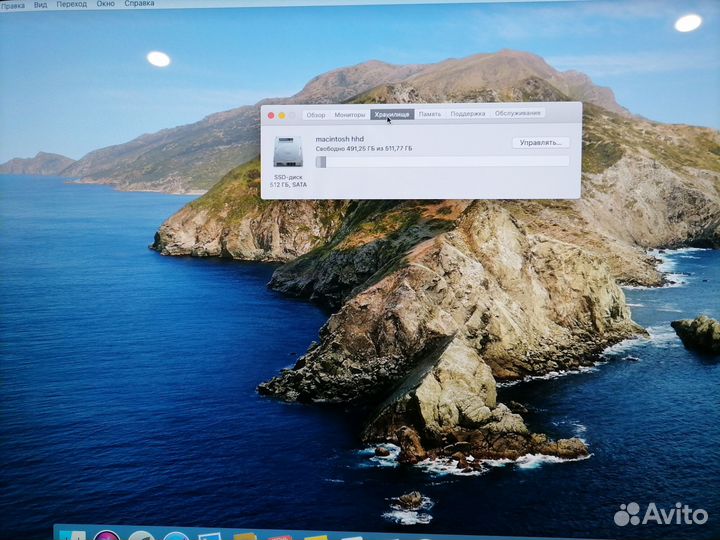
Task: Open Safari browser from the Dock
Action: tap(176, 536)
